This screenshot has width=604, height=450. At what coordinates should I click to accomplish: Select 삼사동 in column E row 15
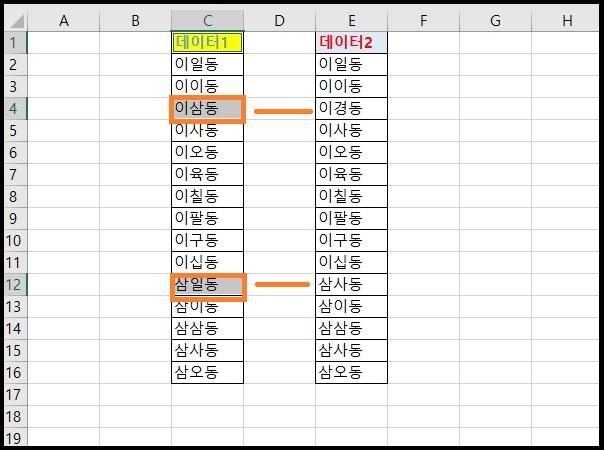coord(351,351)
